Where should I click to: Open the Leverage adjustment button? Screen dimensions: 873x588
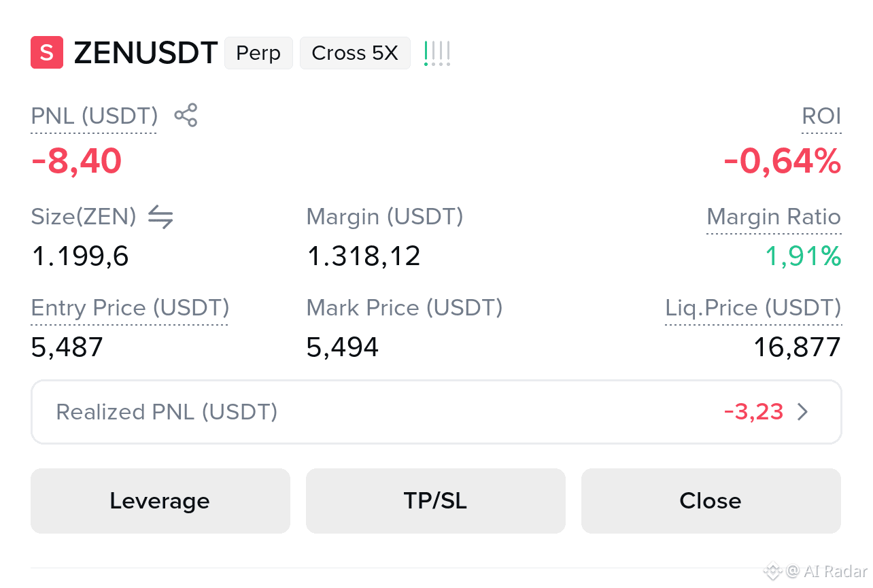(x=160, y=501)
